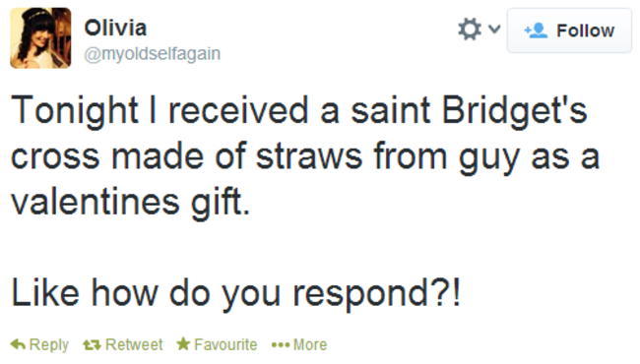Click the Favourite star icon
The height and width of the screenshot is (364, 640).
coord(183,344)
